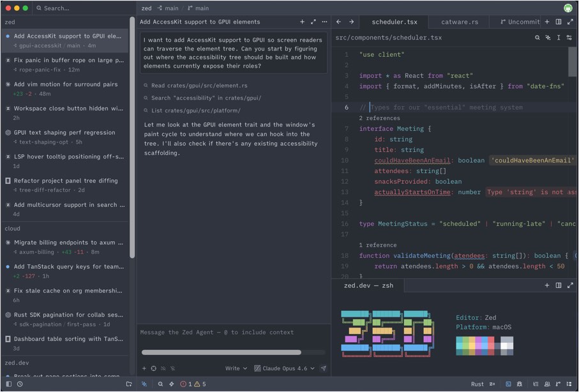Click Message the Zed Agent input

pos(234,333)
